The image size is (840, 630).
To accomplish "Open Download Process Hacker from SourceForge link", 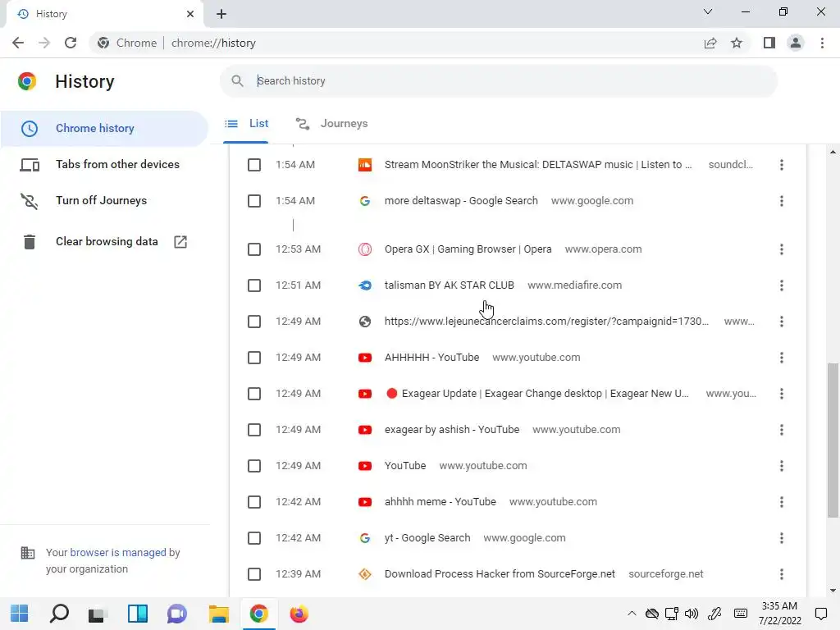I will (x=500, y=573).
